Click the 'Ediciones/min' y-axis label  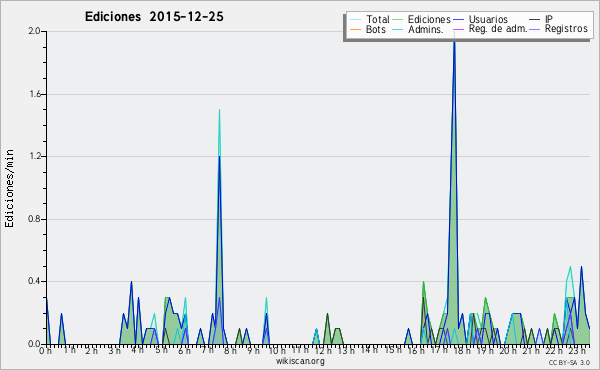click(9, 188)
